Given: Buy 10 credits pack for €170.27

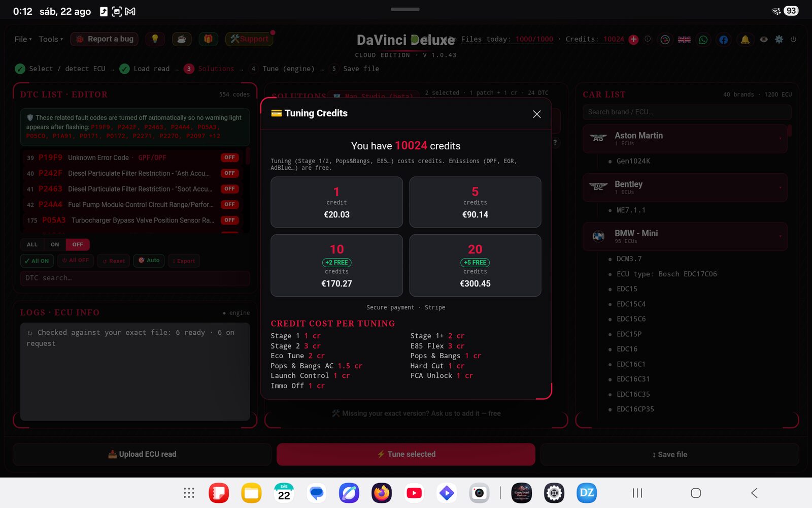Looking at the screenshot, I should coord(336,266).
